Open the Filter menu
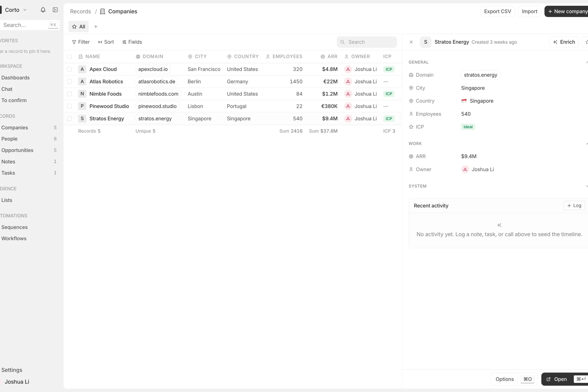The image size is (588, 392). coord(81,42)
